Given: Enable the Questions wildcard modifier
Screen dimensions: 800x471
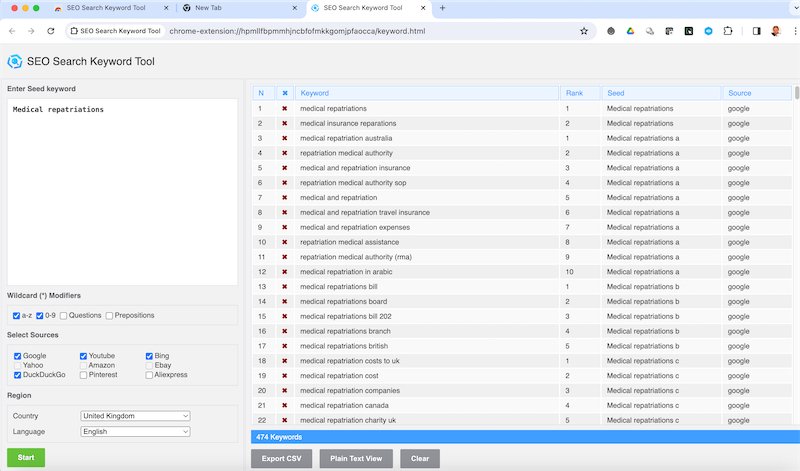Looking at the screenshot, I should coord(63,316).
